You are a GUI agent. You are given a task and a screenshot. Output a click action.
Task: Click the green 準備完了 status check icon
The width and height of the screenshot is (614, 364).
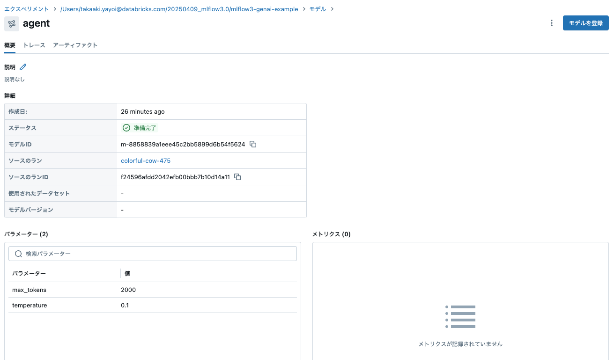126,127
